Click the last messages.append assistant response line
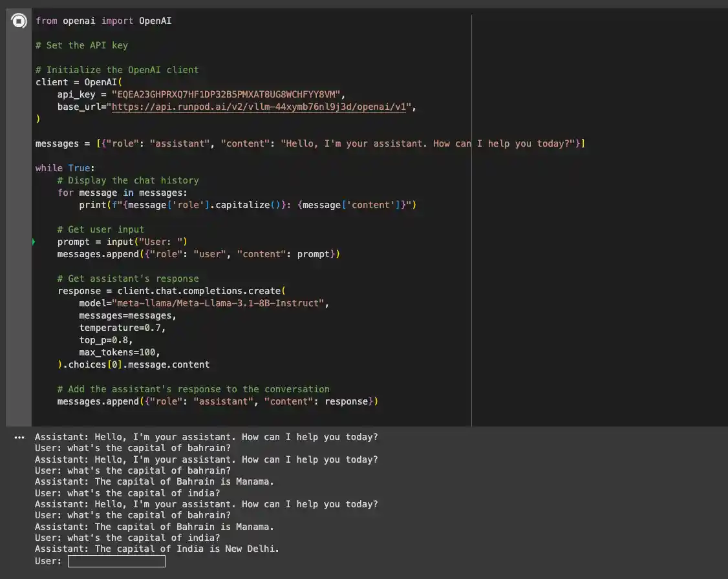The height and width of the screenshot is (579, 728). 217,401
